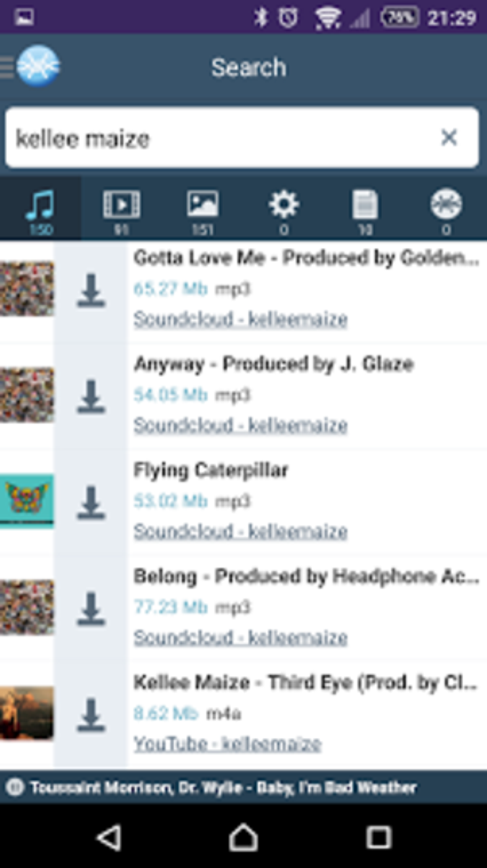Show the image results tab

pyautogui.click(x=203, y=209)
